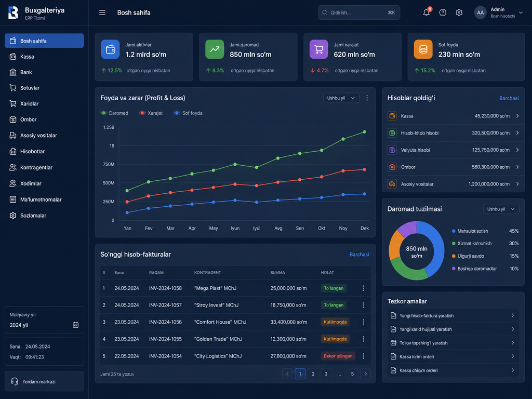The width and height of the screenshot is (532, 399).
Task: Click the calendar icon beside 2024 yil
Action: point(76,325)
